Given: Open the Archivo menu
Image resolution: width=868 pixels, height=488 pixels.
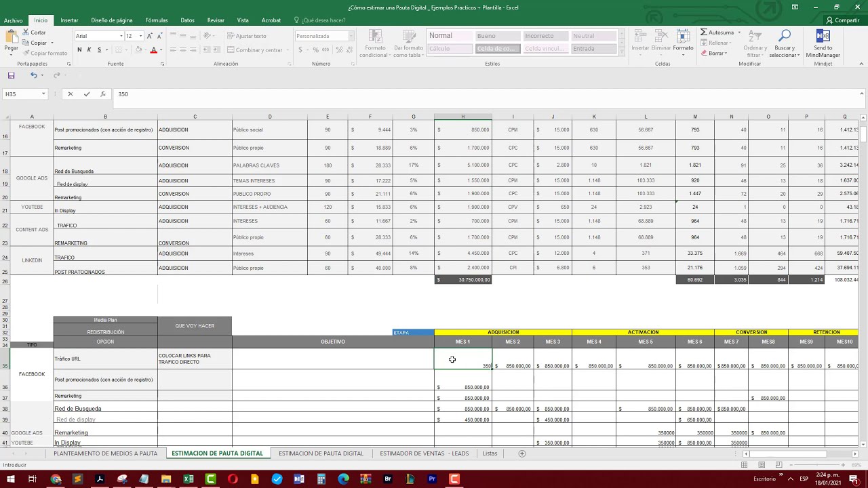Looking at the screenshot, I should pyautogui.click(x=13, y=20).
